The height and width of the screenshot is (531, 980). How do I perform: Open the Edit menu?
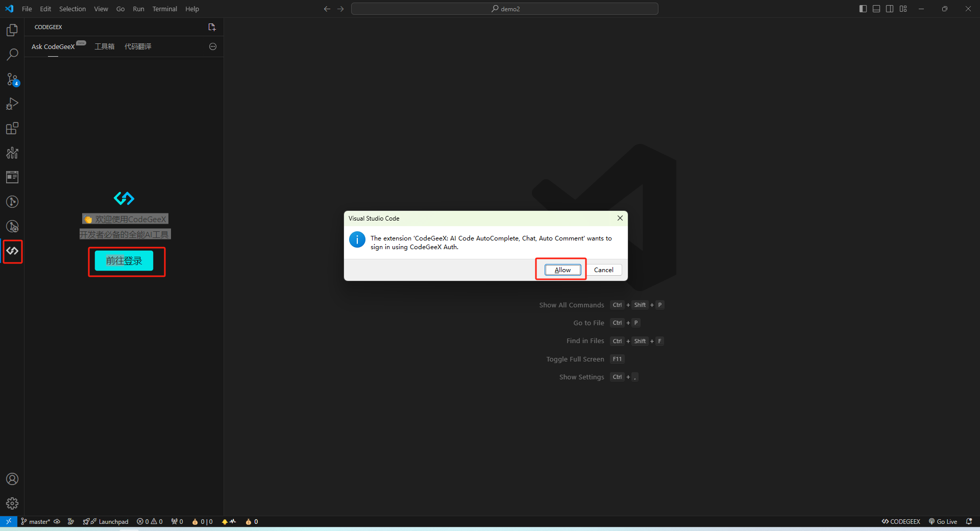tap(45, 9)
